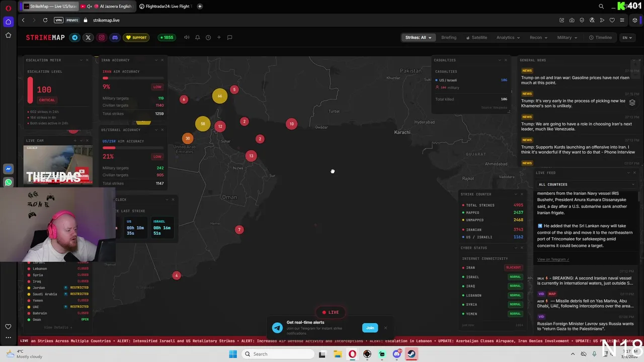Toggle the sound speaker icon in StrikeMap header
Image resolution: width=644 pixels, height=362 pixels.
pyautogui.click(x=187, y=37)
